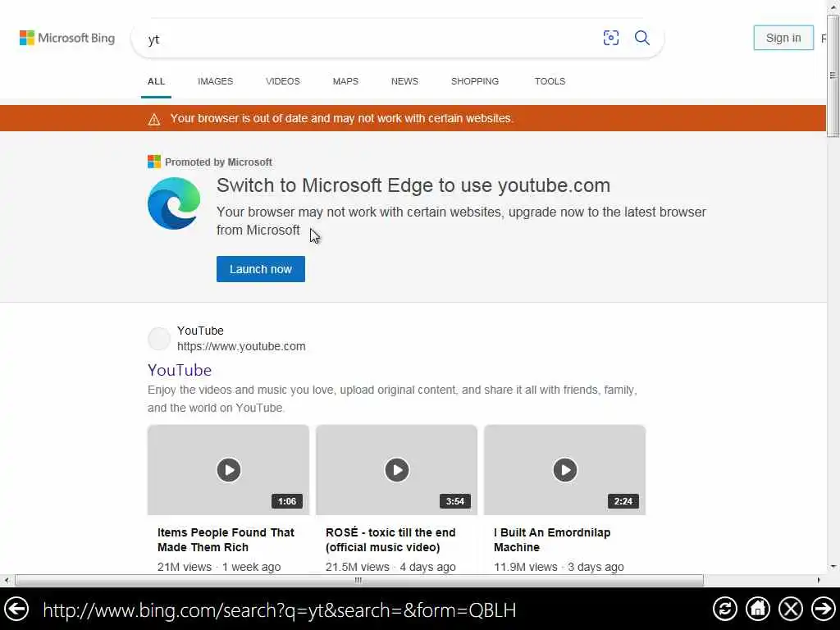Play the ROSÉ toxic till the end video
This screenshot has height=630, width=840.
(397, 470)
